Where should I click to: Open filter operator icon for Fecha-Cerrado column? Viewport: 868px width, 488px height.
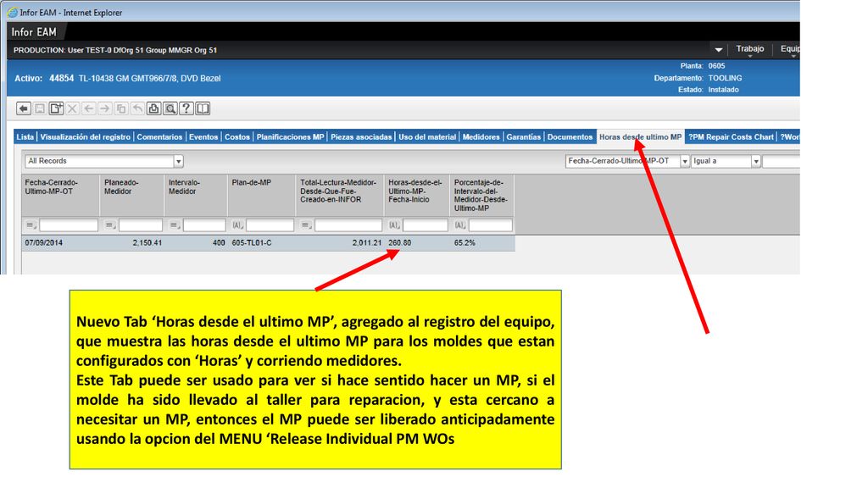tap(31, 225)
